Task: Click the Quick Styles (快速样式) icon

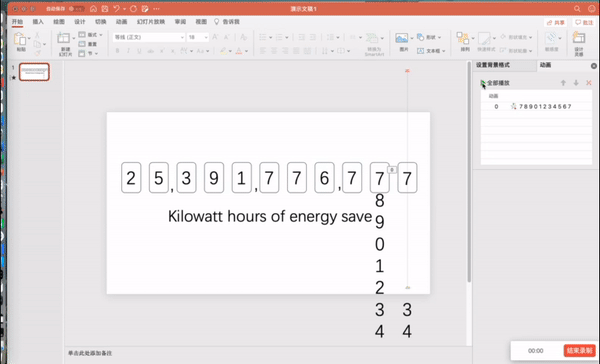Action: pyautogui.click(x=484, y=38)
